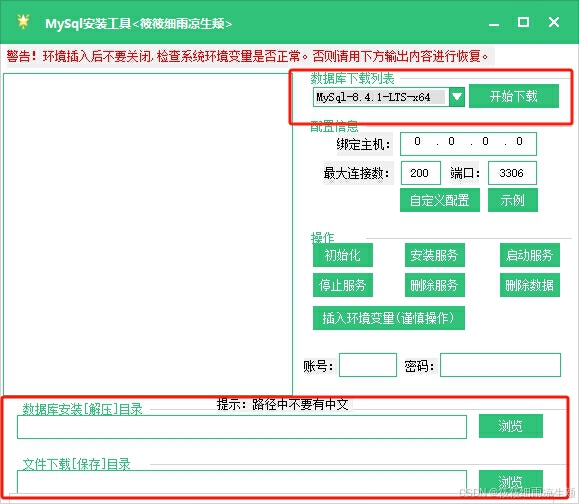The image size is (579, 504).
Task: Click the 提示: 路径中不要有中文 hint text
Action: point(282,404)
